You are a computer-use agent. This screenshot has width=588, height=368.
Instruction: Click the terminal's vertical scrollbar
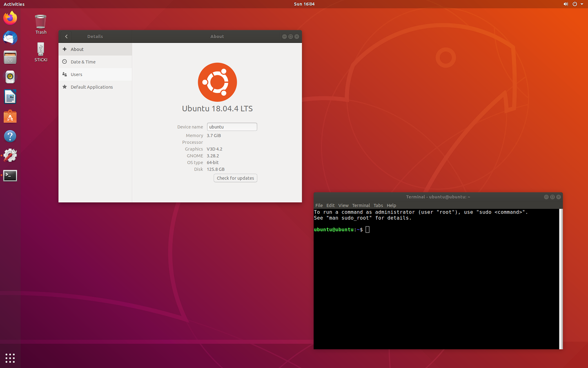click(561, 278)
